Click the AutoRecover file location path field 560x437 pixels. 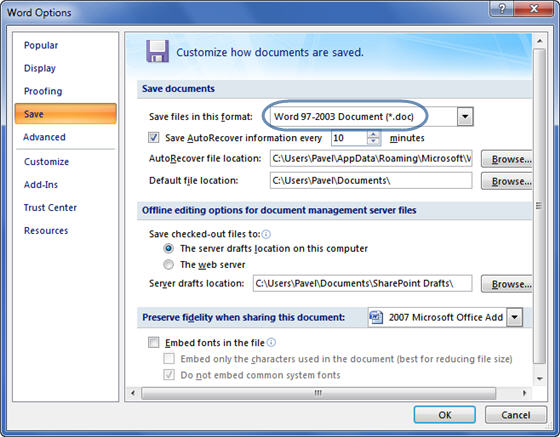tap(371, 159)
